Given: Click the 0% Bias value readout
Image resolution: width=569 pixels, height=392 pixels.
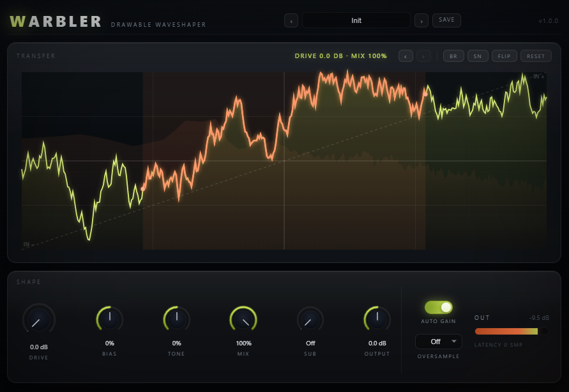Looking at the screenshot, I should tap(110, 343).
